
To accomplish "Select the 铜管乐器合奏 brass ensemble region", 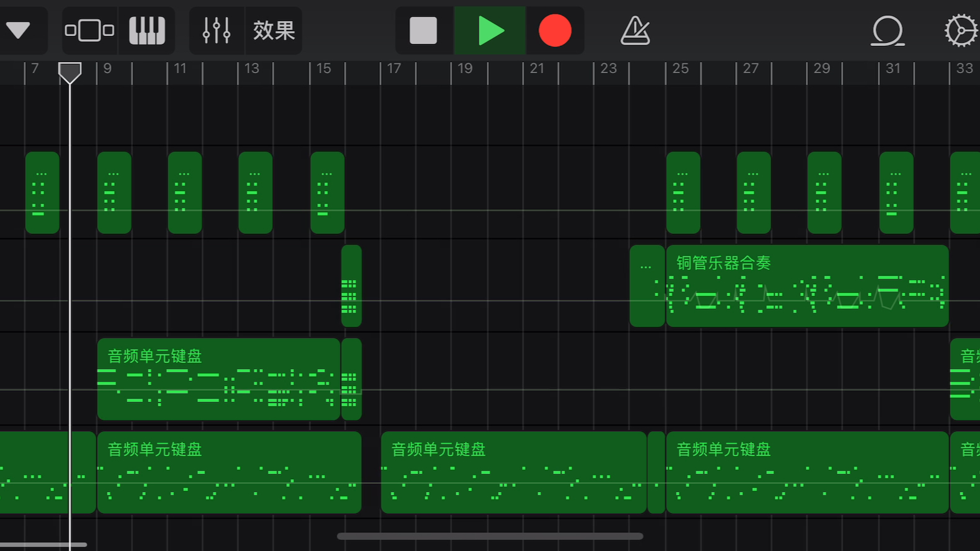I will [807, 286].
